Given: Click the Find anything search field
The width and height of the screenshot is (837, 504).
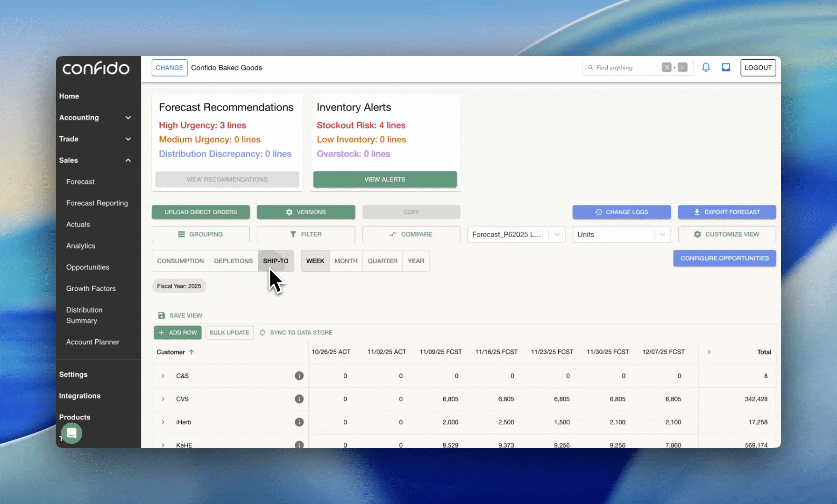Looking at the screenshot, I should (637, 68).
